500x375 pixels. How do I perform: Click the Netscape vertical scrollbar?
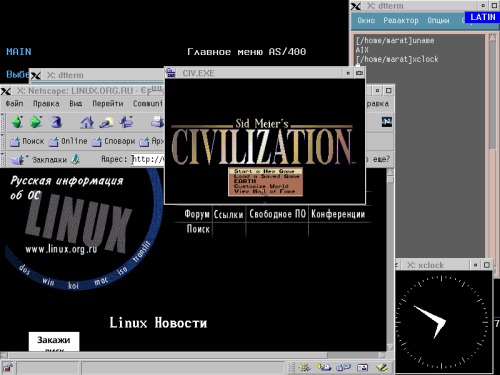pyautogui.click(x=390, y=260)
